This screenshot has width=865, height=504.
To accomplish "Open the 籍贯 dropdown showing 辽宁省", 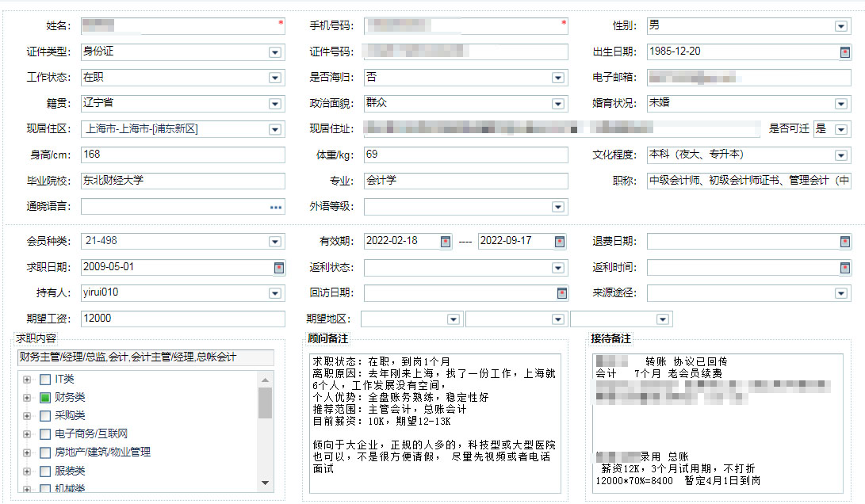I will [275, 104].
